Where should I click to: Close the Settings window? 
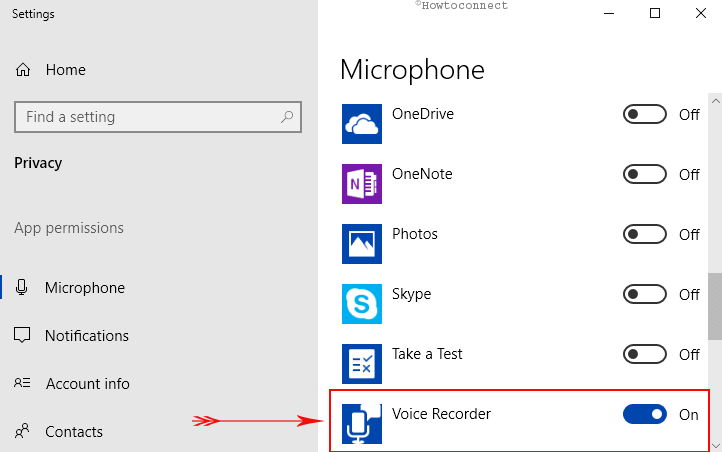pos(701,13)
